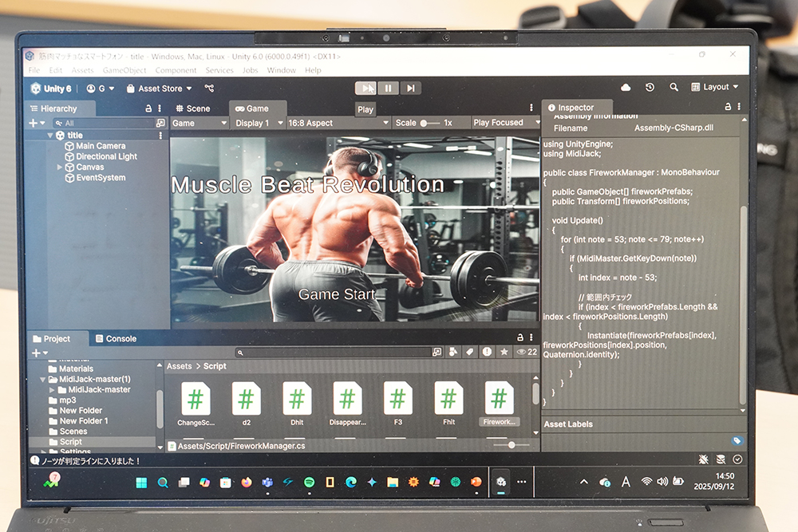Click the Game view Scale slider
This screenshot has width=798, height=532.
[x=429, y=123]
